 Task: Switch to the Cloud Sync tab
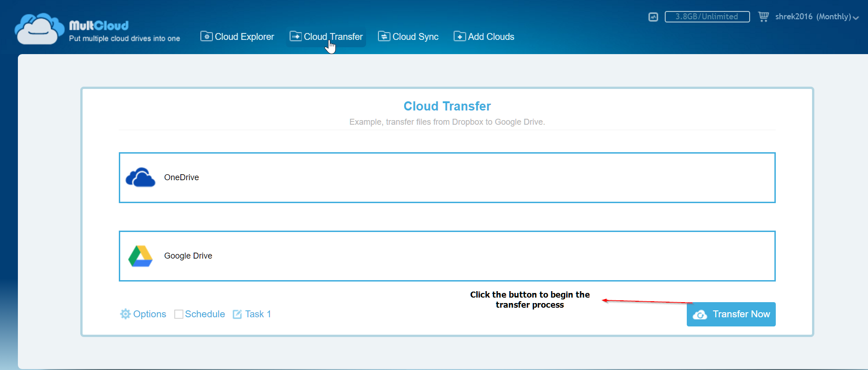point(408,37)
